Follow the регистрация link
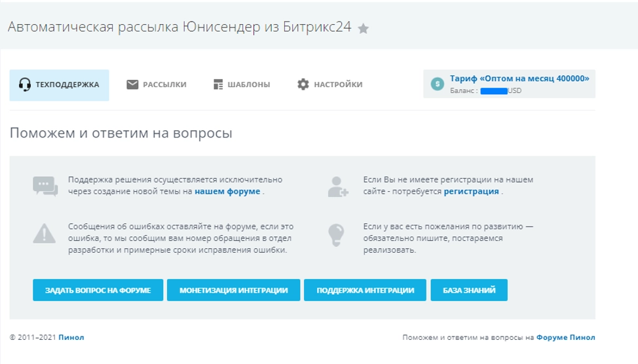 pos(472,192)
